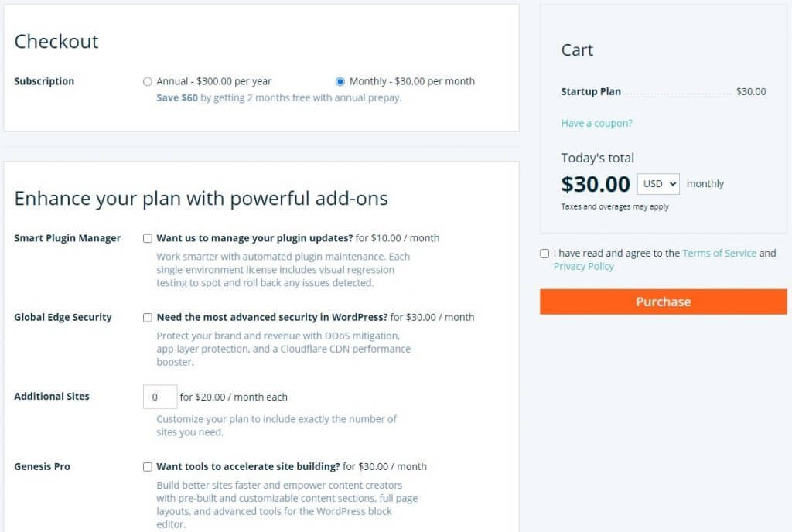Open the USD currency dropdown
This screenshot has height=532, width=792.
[657, 184]
